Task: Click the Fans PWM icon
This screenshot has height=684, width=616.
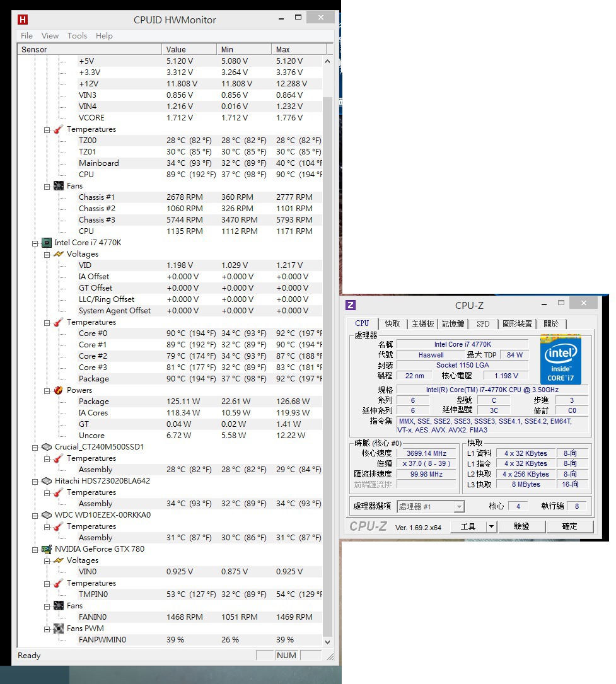Action: tap(59, 628)
